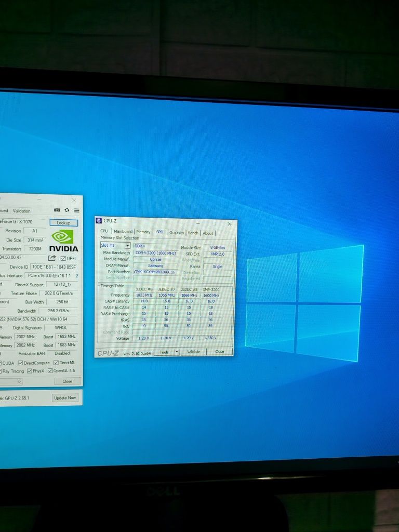Click the GPU-Z screenshot camera icon
This screenshot has width=399, height=532.
pyautogui.click(x=57, y=210)
